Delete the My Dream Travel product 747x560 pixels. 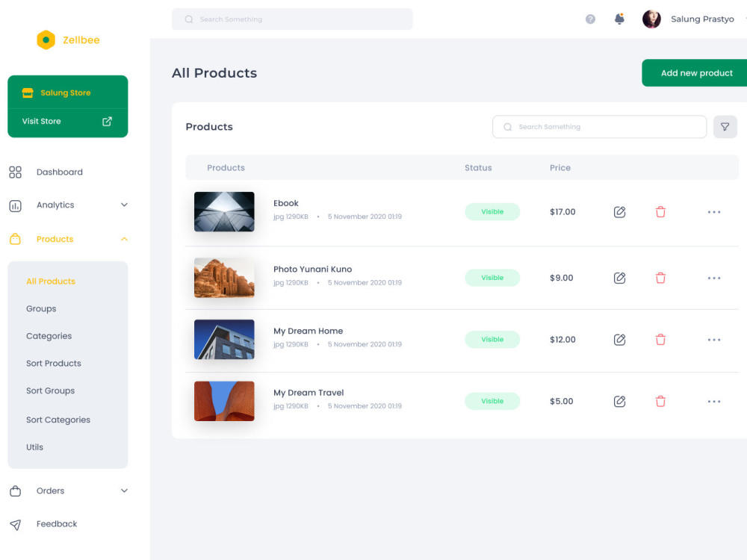[660, 402]
